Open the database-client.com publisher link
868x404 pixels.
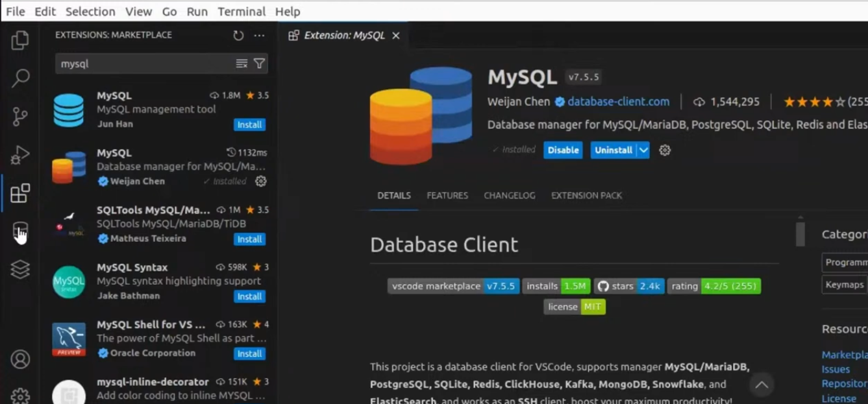coord(618,102)
